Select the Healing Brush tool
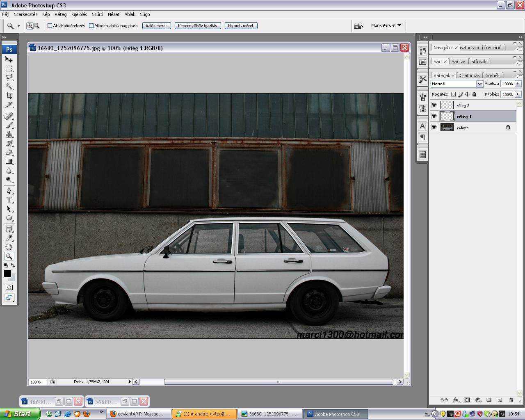525x420 pixels. click(x=9, y=116)
